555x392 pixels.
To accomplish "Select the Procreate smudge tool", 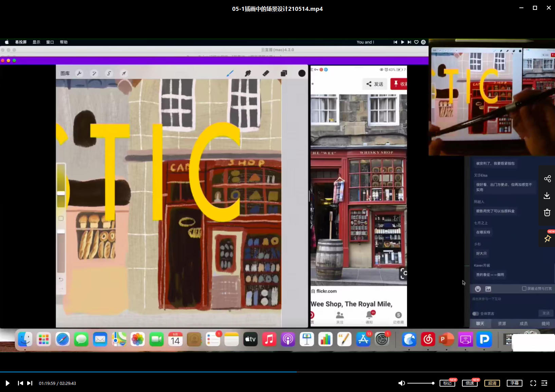I will coord(248,73).
